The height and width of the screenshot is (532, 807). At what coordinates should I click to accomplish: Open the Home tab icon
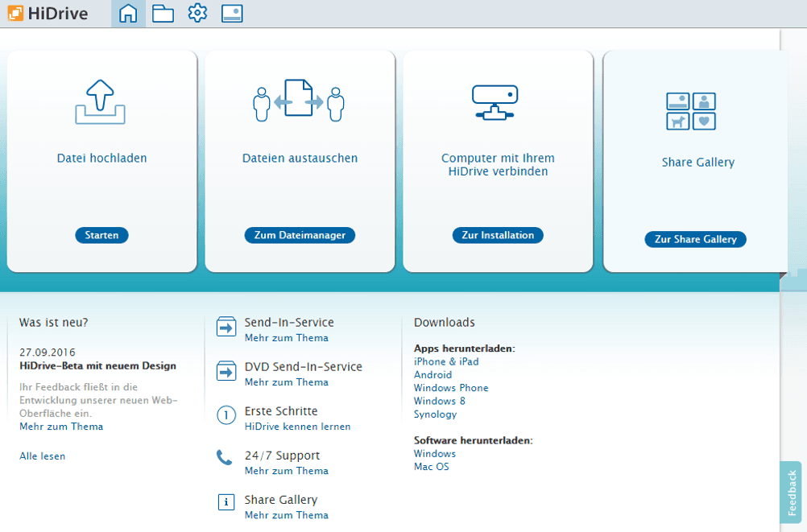(128, 14)
